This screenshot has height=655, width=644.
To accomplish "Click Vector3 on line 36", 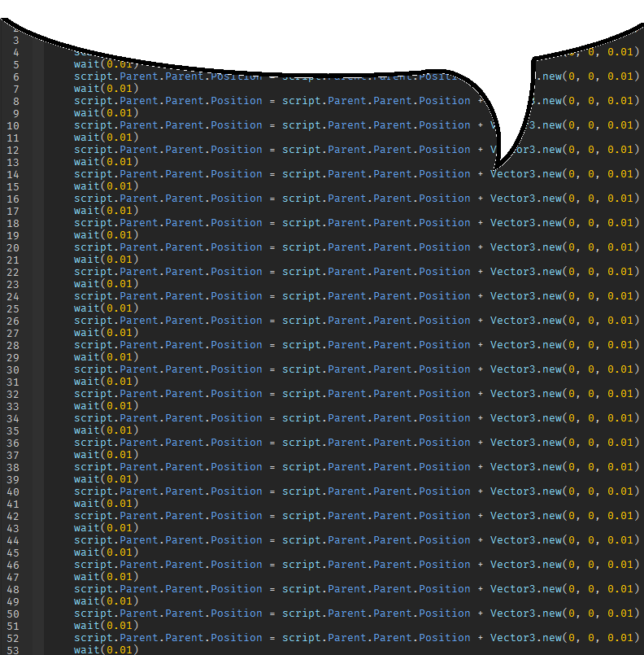I will click(512, 443).
